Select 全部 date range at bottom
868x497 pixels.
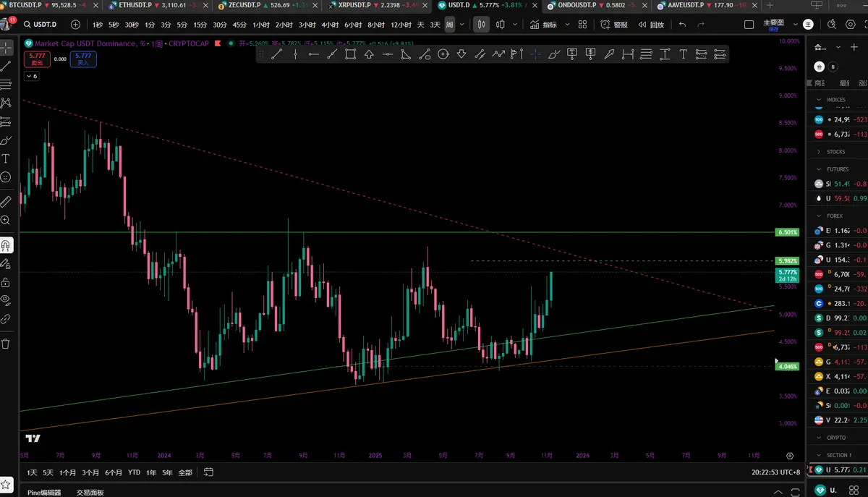pyautogui.click(x=185, y=472)
